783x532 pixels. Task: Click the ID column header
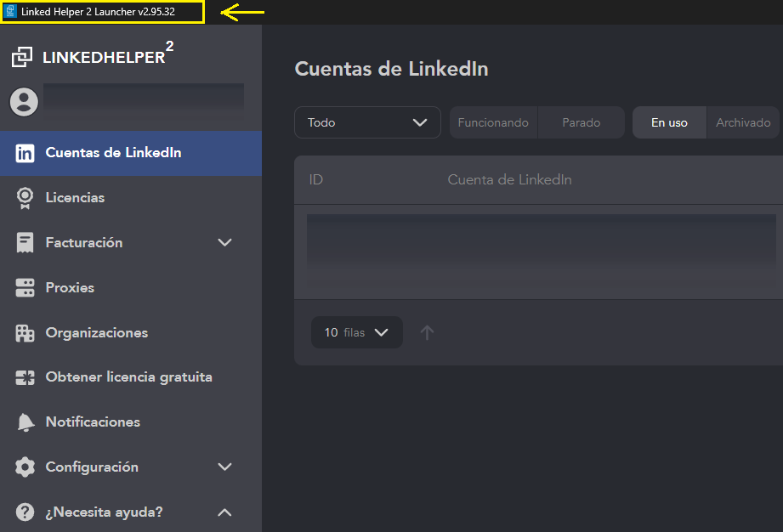[316, 180]
